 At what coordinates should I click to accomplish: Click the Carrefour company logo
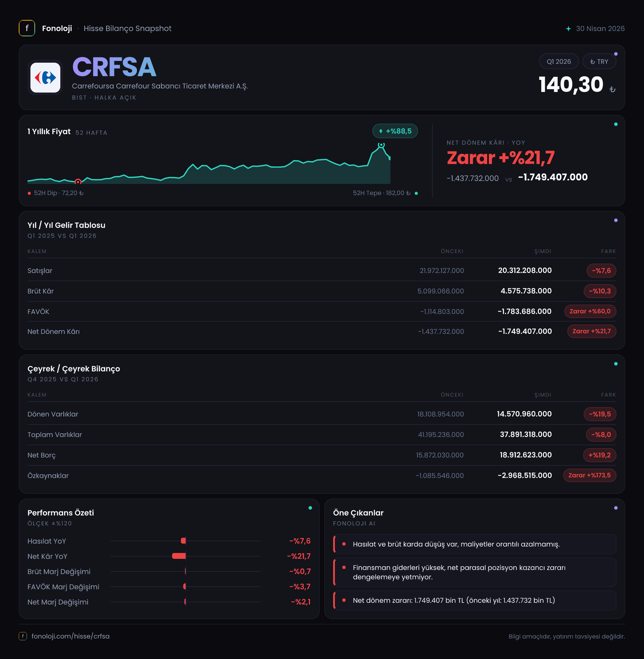[x=45, y=78]
